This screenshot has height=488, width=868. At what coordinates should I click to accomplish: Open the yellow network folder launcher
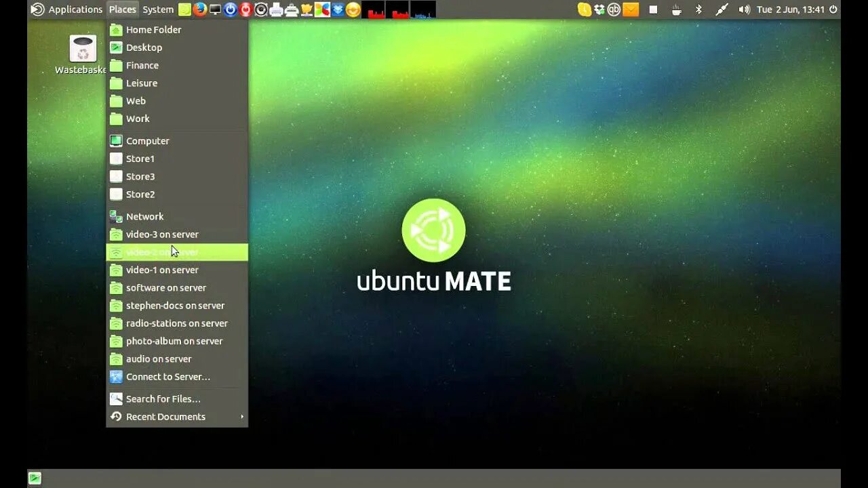coord(307,9)
